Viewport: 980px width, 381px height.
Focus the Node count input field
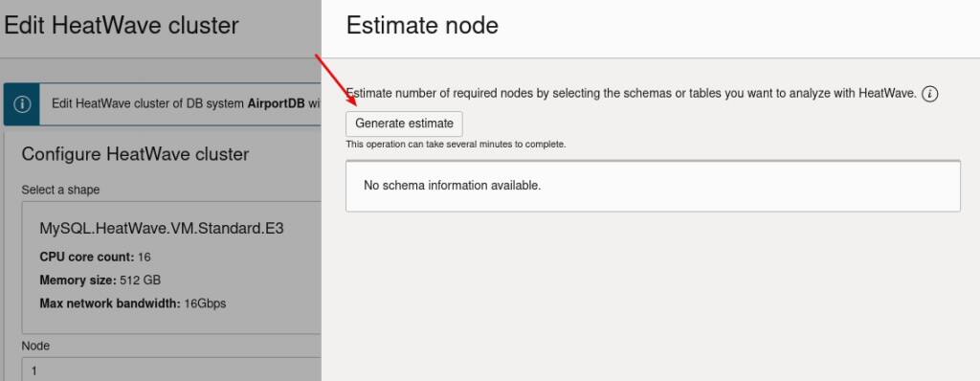point(171,370)
